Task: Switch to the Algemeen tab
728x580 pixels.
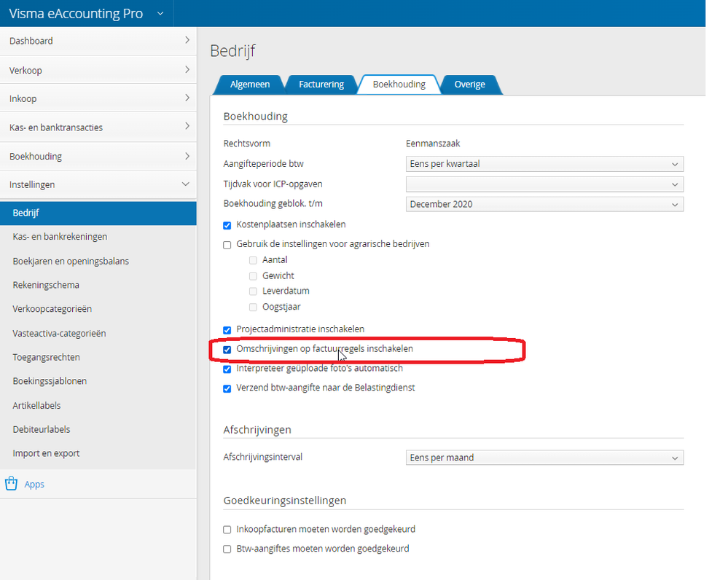Action: point(249,85)
